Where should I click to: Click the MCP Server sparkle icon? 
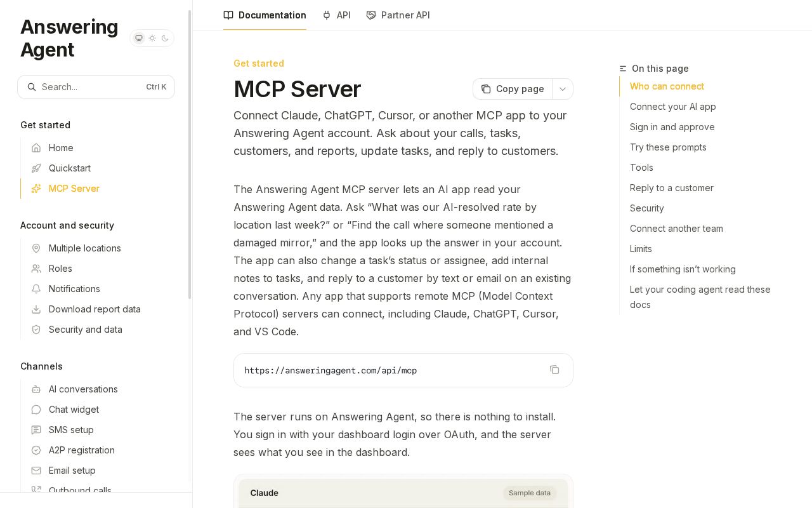36,189
